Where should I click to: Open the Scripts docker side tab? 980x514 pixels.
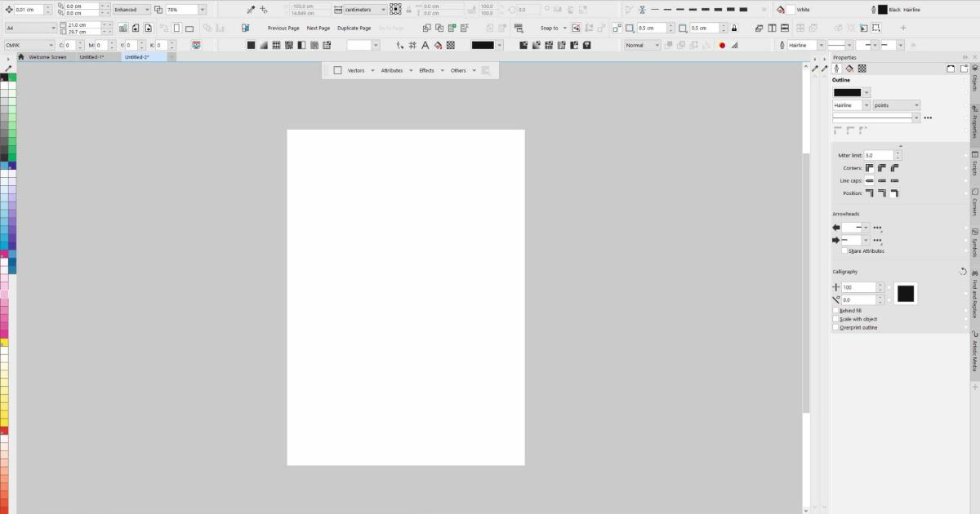(x=974, y=165)
